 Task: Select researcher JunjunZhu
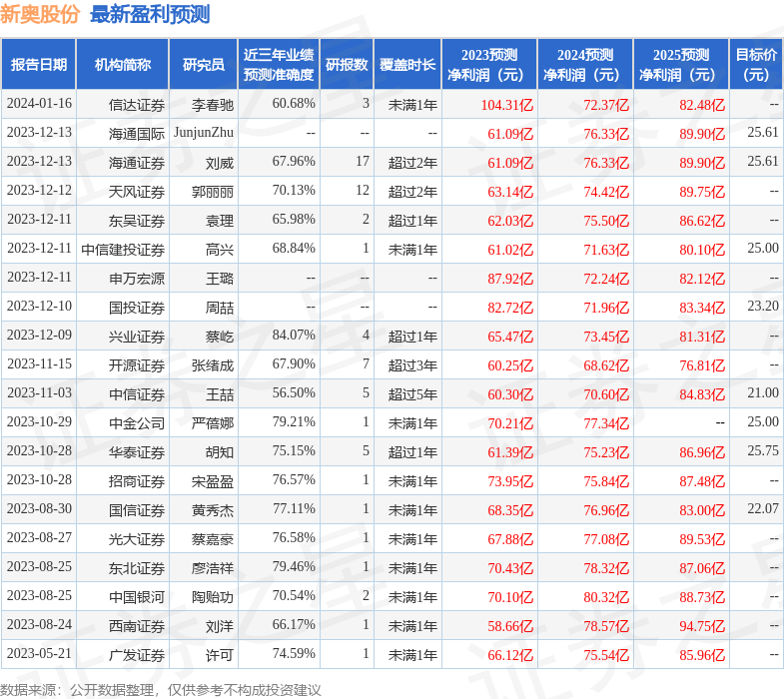coord(204,133)
